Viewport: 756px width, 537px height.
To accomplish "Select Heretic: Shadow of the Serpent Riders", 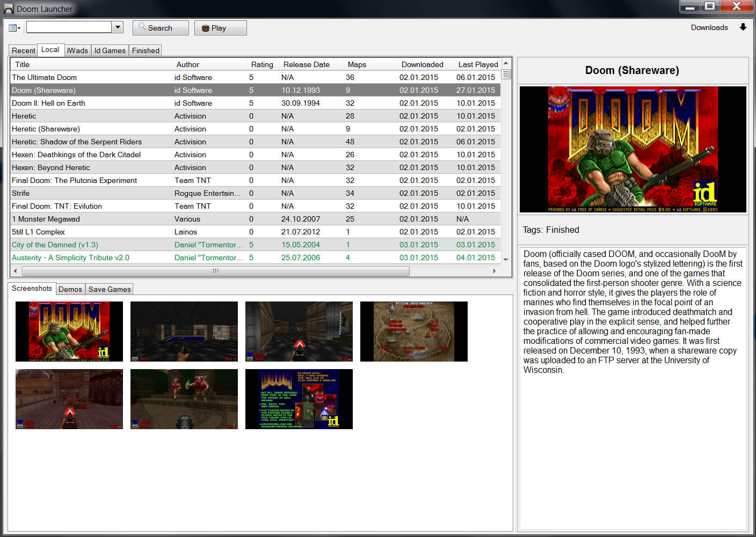I will pos(256,142).
